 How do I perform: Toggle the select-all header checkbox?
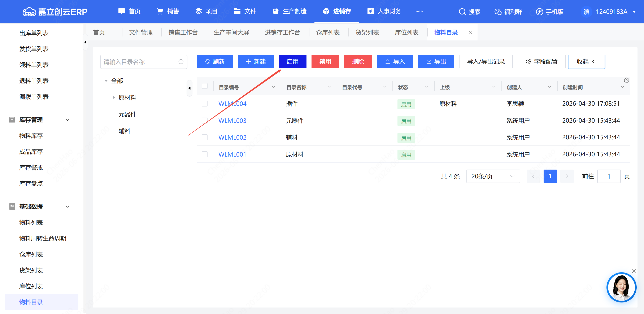coord(205,86)
